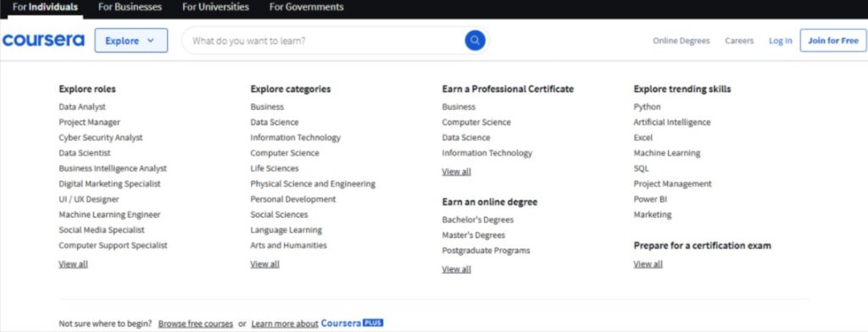Image resolution: width=868 pixels, height=332 pixels.
Task: Open Online Degrees in the header
Action: [x=681, y=41]
